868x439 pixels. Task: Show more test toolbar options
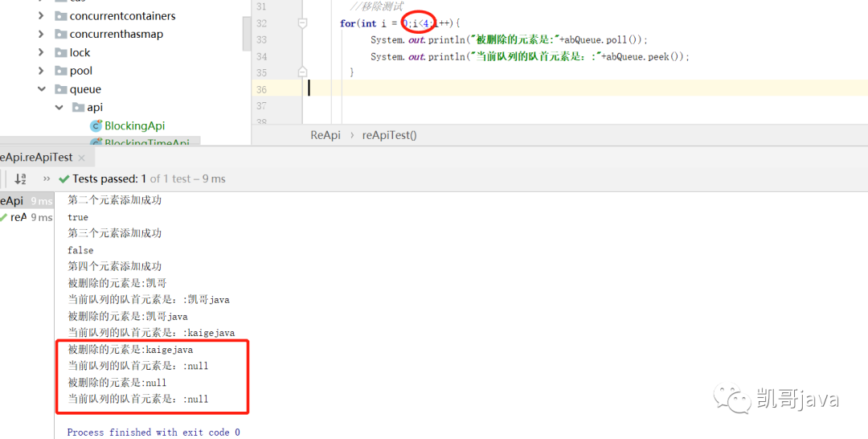(47, 178)
